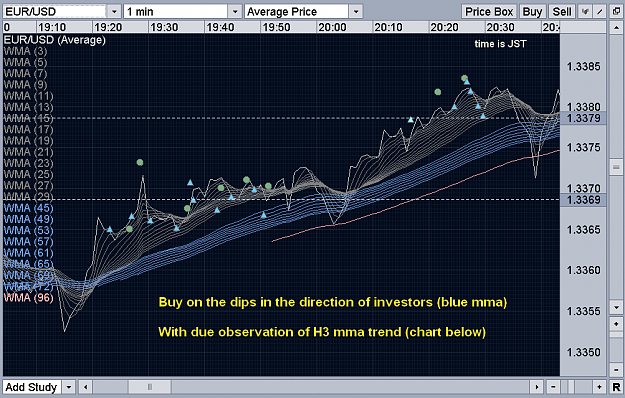625x398 pixels.
Task: Click the horizontal zoom slider handle
Action: [571, 387]
